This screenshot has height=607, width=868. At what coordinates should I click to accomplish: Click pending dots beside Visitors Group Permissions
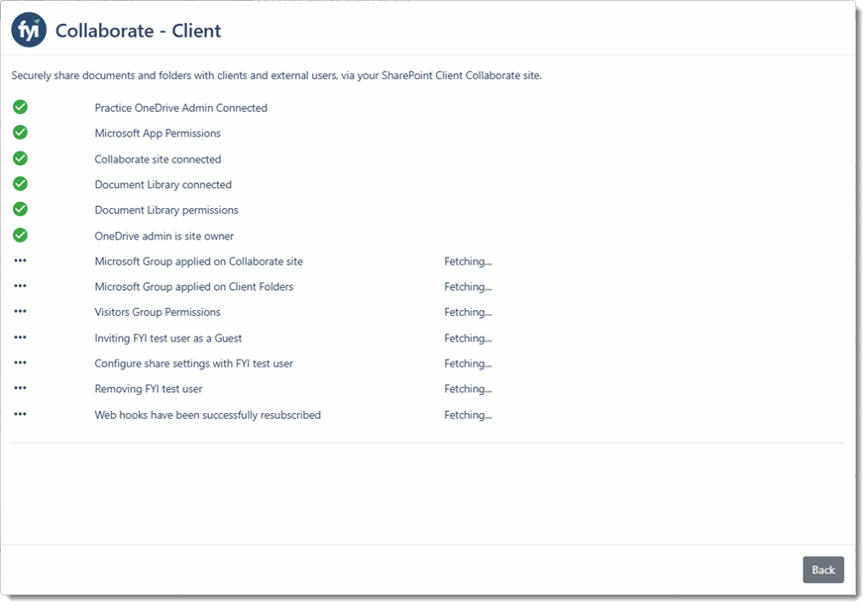point(21,312)
